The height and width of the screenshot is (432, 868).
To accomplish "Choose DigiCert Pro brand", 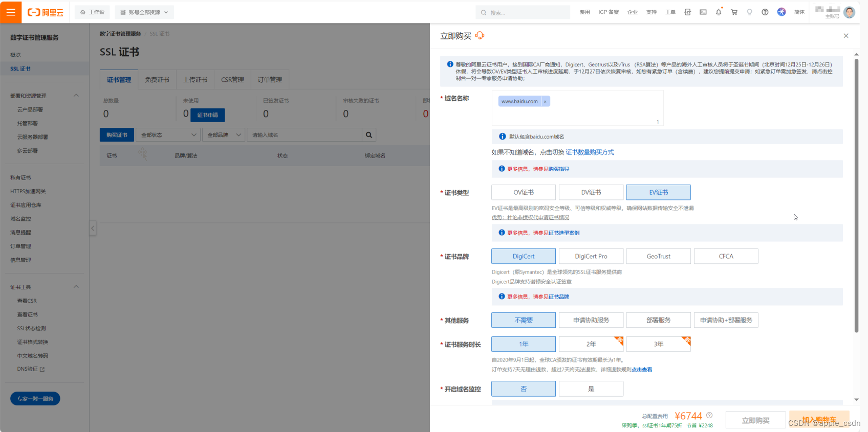I will tap(591, 256).
